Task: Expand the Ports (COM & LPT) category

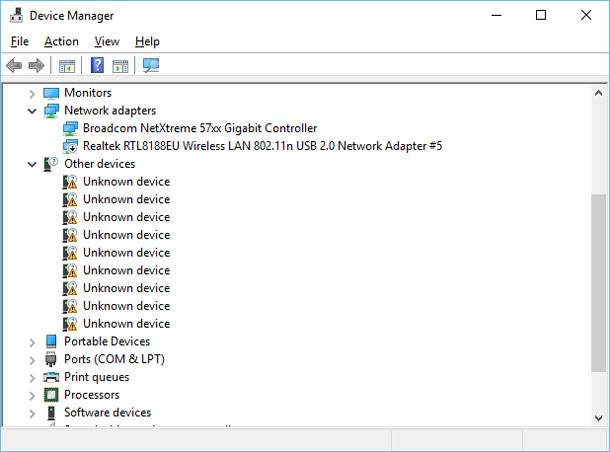Action: pos(32,360)
